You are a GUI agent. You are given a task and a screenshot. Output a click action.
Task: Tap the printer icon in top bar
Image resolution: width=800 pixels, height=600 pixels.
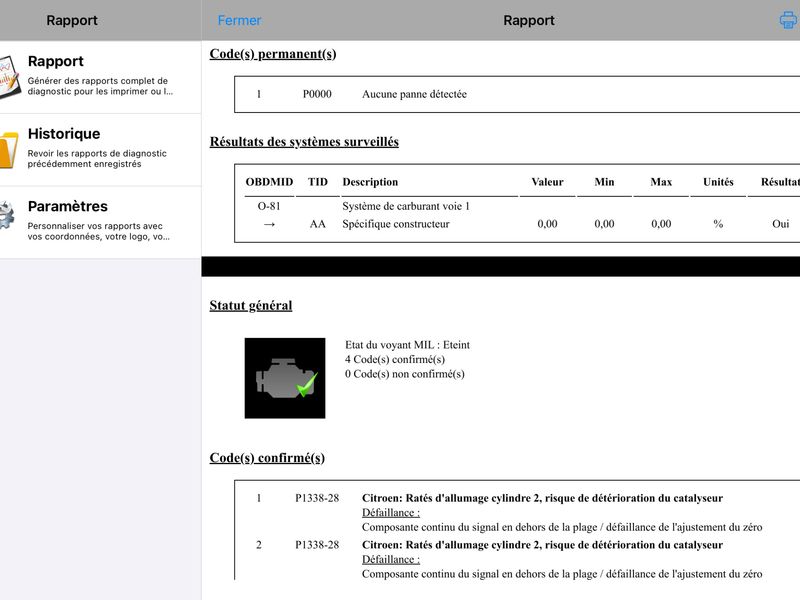point(789,20)
